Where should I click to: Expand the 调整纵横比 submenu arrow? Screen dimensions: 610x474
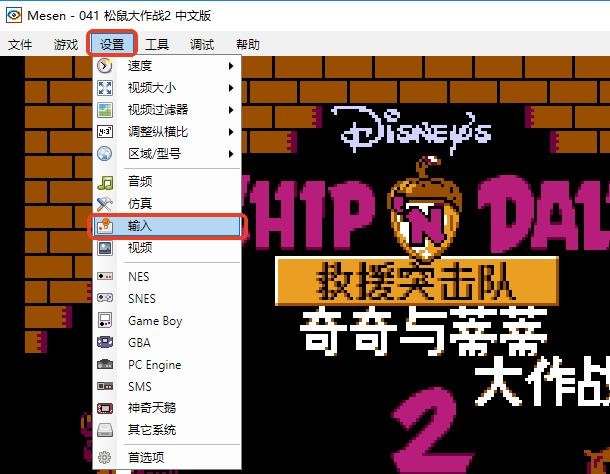(231, 132)
